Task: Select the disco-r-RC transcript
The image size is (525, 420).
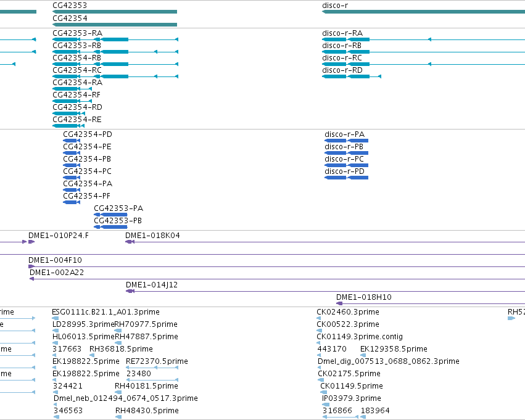Action: [x=342, y=58]
